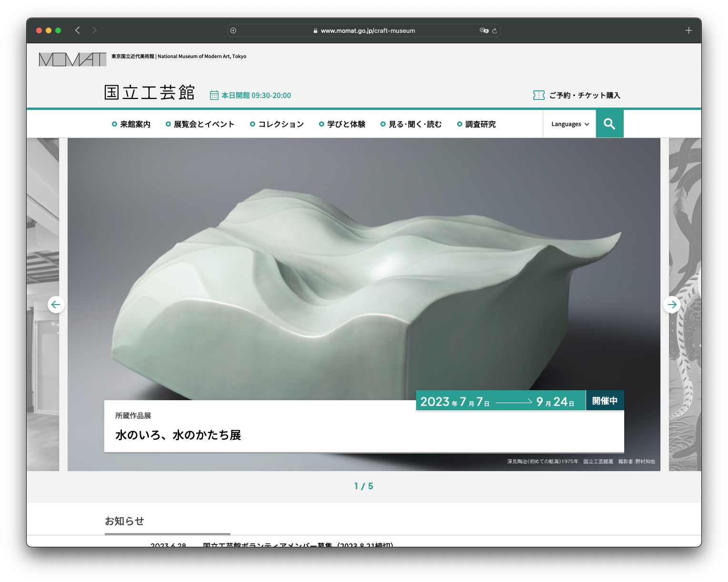The height and width of the screenshot is (582, 728).
Task: Click the browser back arrow
Action: (x=78, y=30)
